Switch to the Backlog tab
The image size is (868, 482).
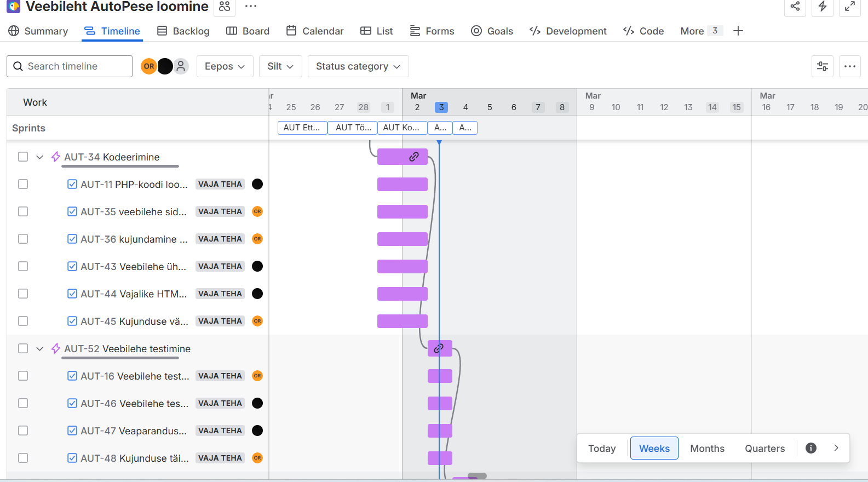tap(183, 31)
